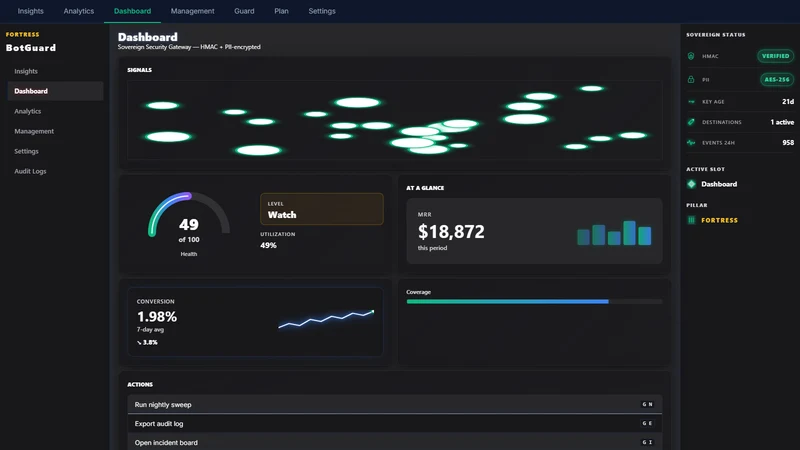Screen dimensions: 800x450
Task: Click the AES-256 badge
Action: [777, 80]
